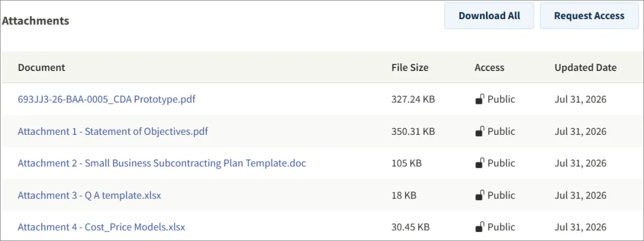644x241 pixels.
Task: Click the Document column header
Action: coord(42,67)
